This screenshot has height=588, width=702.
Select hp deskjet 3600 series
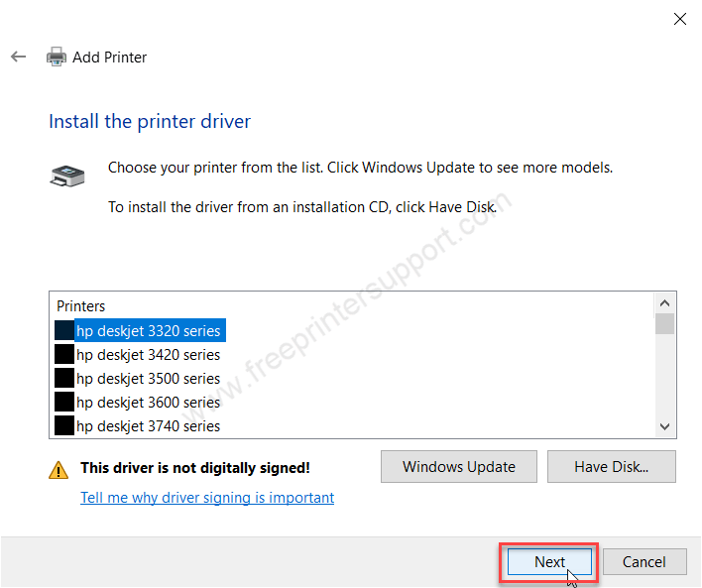(x=148, y=402)
